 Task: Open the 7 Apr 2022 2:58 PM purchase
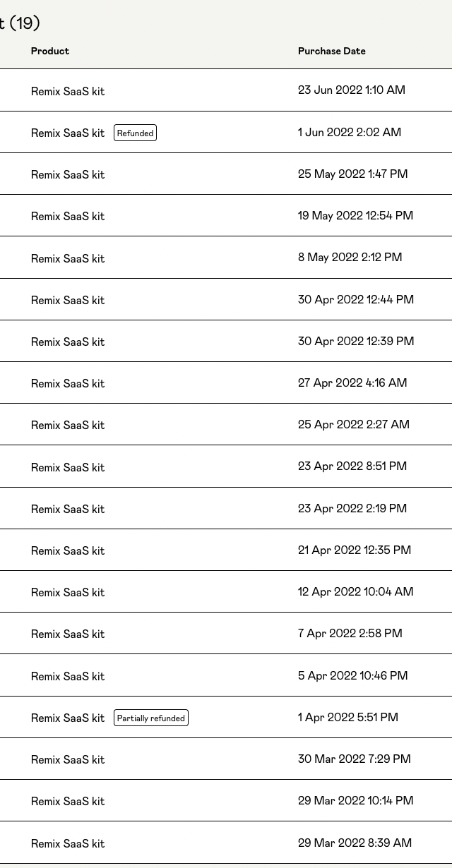point(226,634)
